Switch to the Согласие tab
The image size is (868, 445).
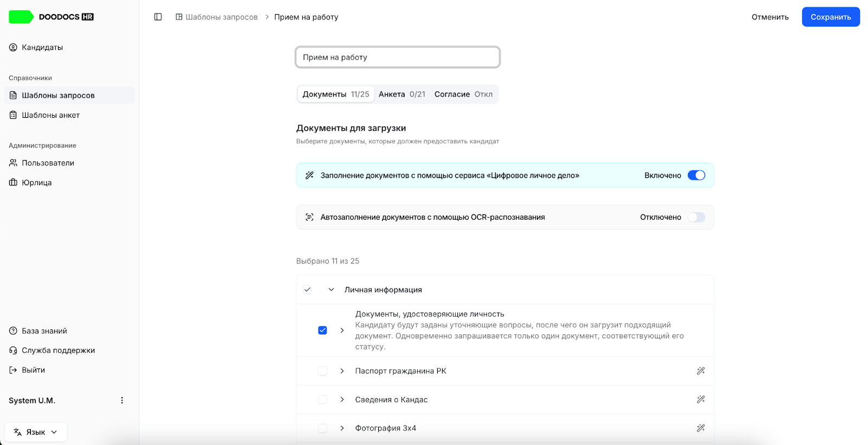[463, 94]
